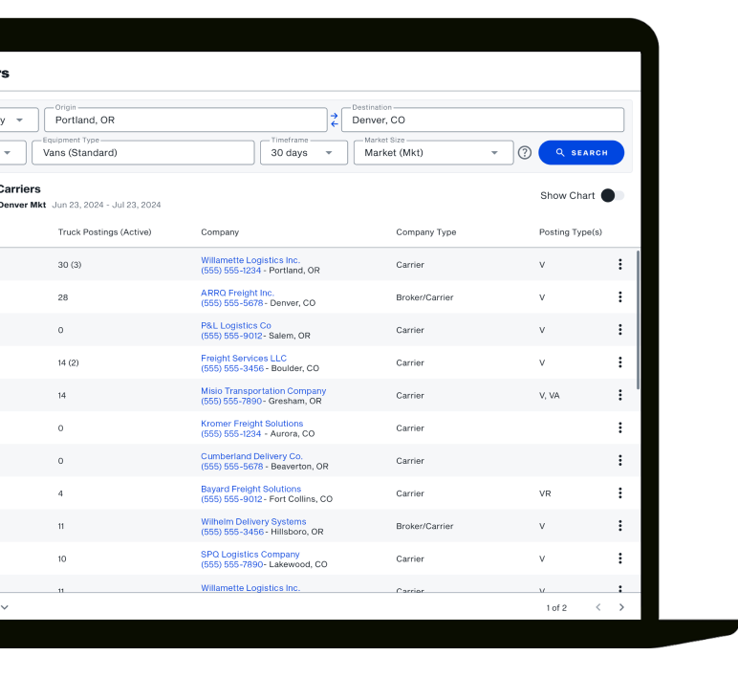The image size is (738, 700).
Task: Call (555) 555-9012 for Bayard Freight
Action: coord(231,499)
